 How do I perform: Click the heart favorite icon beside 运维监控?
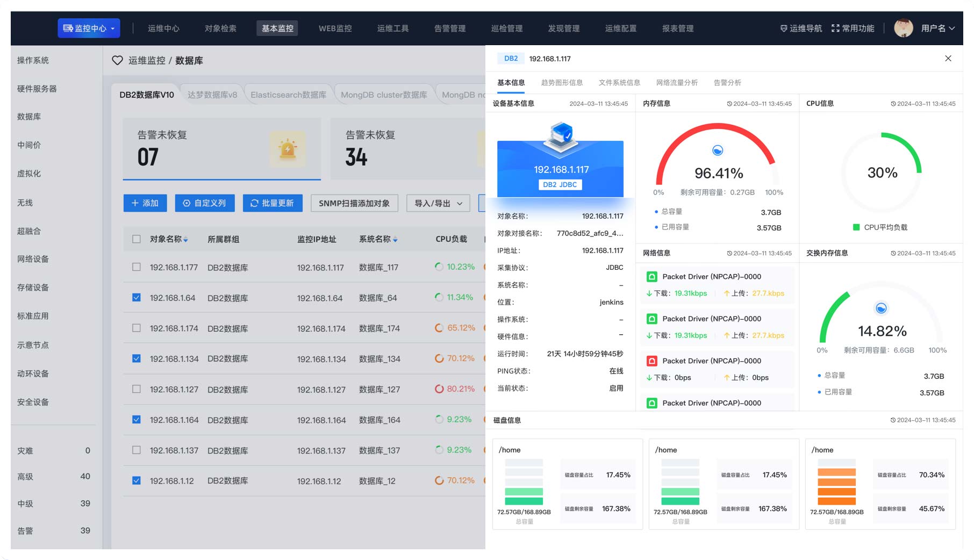117,61
